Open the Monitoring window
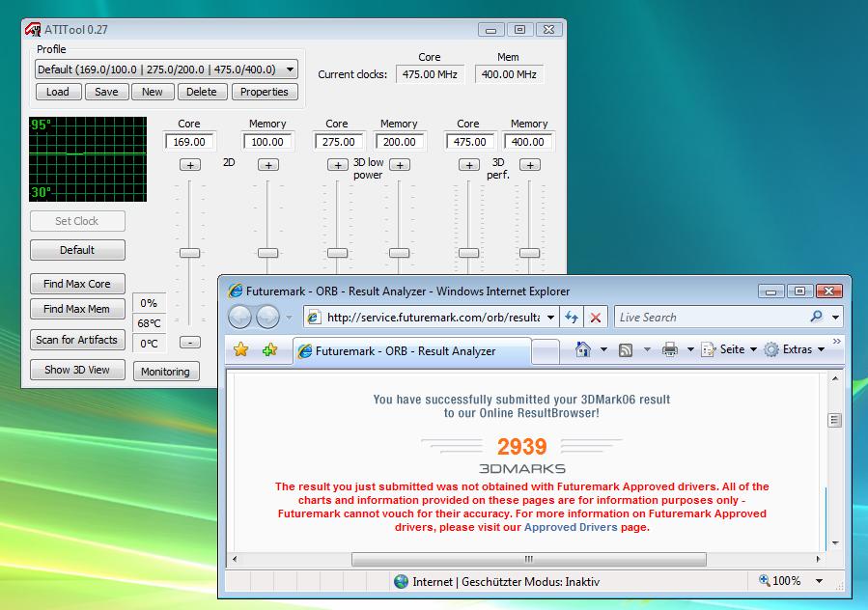The image size is (868, 610). pos(165,372)
